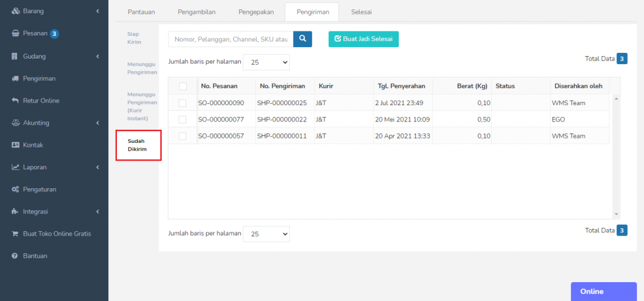Click the Laporan chart icon
This screenshot has width=644, height=301.
point(16,167)
